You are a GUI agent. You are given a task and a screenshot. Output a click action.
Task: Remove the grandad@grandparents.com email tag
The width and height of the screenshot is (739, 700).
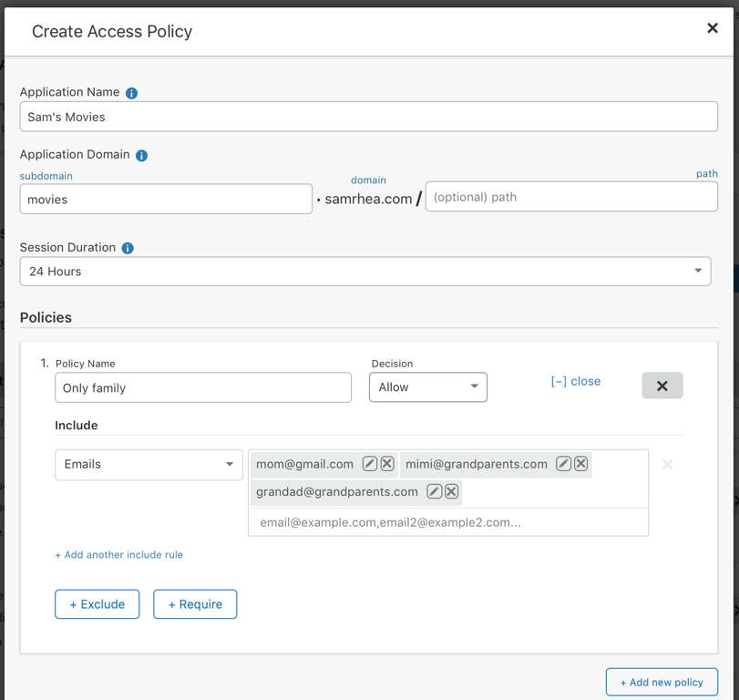point(452,491)
